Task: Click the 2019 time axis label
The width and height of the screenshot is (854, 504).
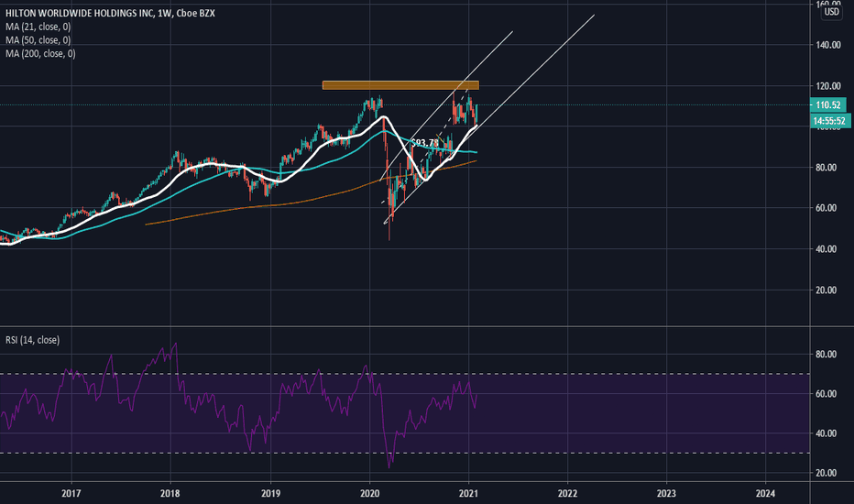Action: (270, 494)
